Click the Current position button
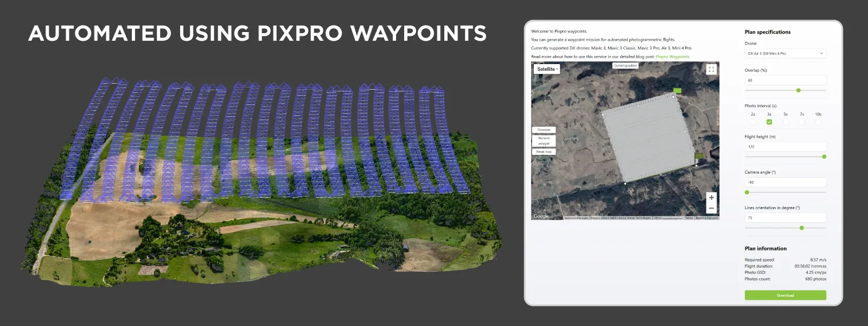 point(626,65)
